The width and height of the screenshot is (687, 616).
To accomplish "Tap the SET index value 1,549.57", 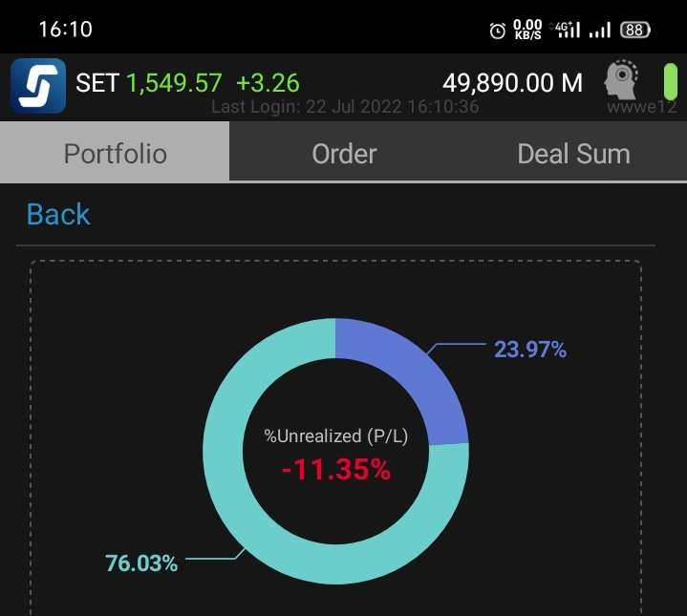I will tap(174, 83).
